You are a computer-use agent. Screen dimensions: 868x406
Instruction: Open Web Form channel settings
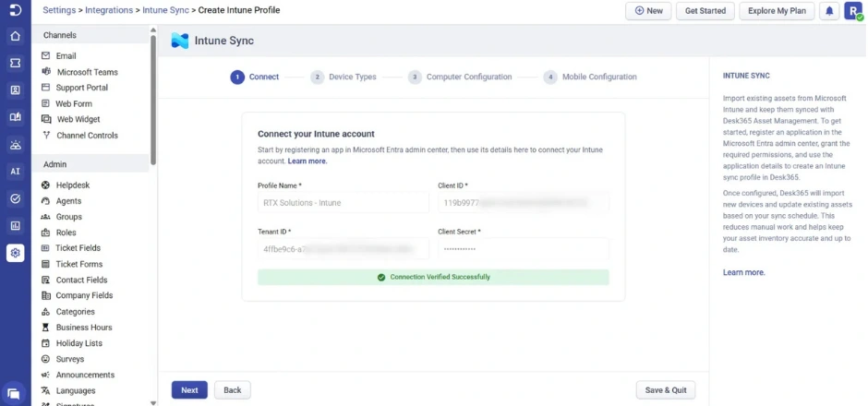click(x=74, y=103)
